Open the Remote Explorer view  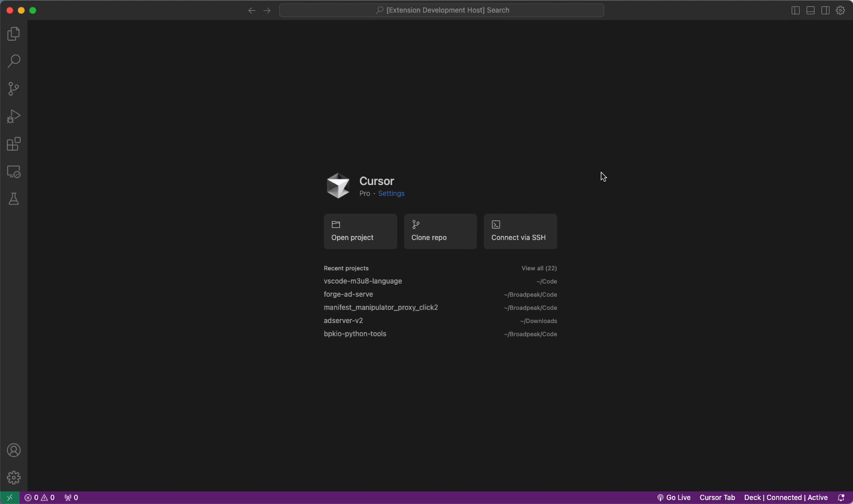pos(14,171)
